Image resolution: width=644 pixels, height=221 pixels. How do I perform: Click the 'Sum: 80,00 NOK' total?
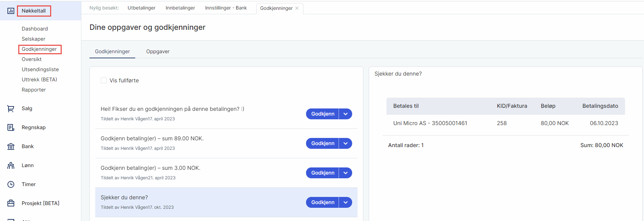(x=602, y=145)
